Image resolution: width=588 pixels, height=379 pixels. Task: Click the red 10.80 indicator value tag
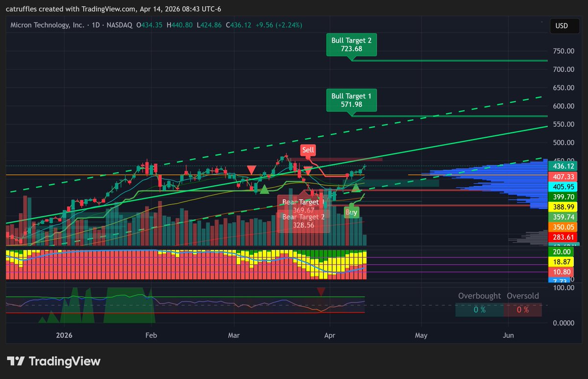pyautogui.click(x=562, y=272)
